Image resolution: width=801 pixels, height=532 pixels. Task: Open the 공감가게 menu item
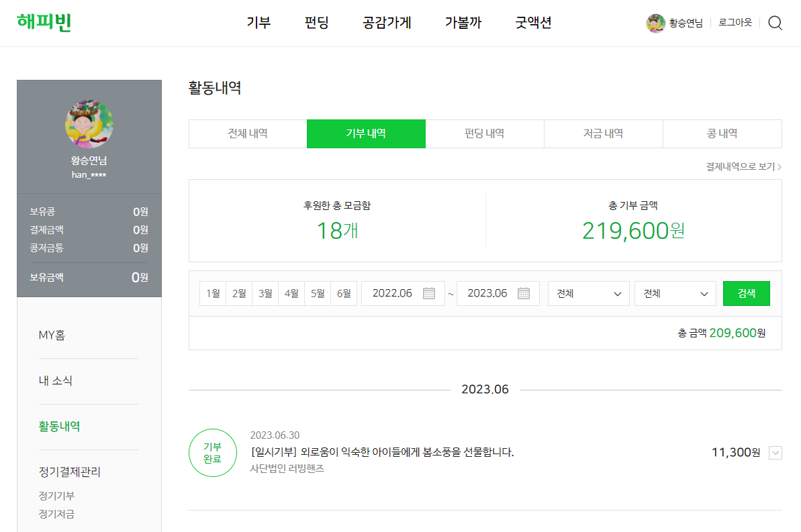[x=386, y=22]
